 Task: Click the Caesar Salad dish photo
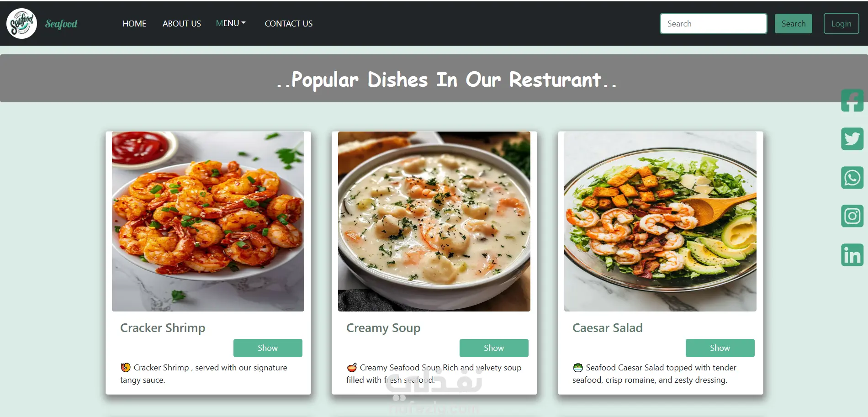(x=660, y=222)
